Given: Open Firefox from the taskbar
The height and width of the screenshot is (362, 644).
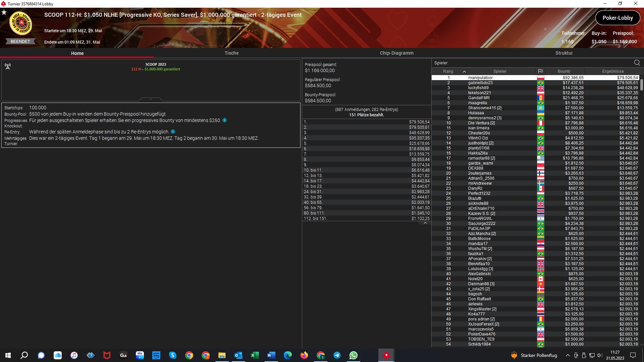Looking at the screenshot, I should coord(304,355).
